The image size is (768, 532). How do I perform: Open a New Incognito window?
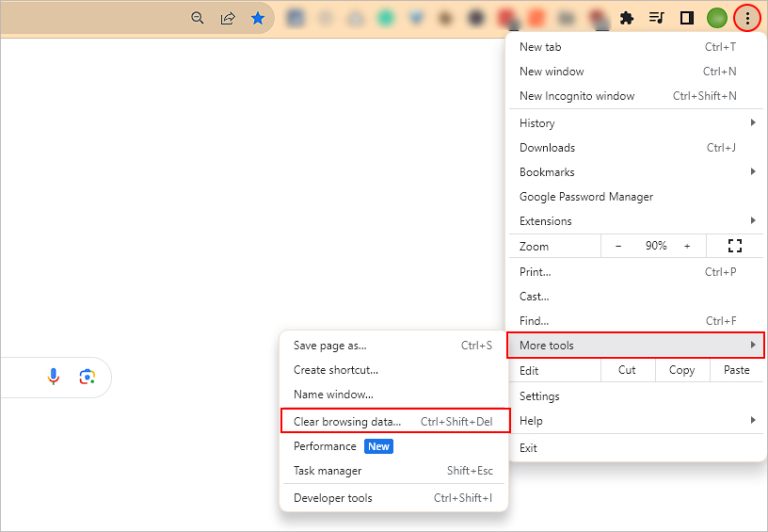635,96
